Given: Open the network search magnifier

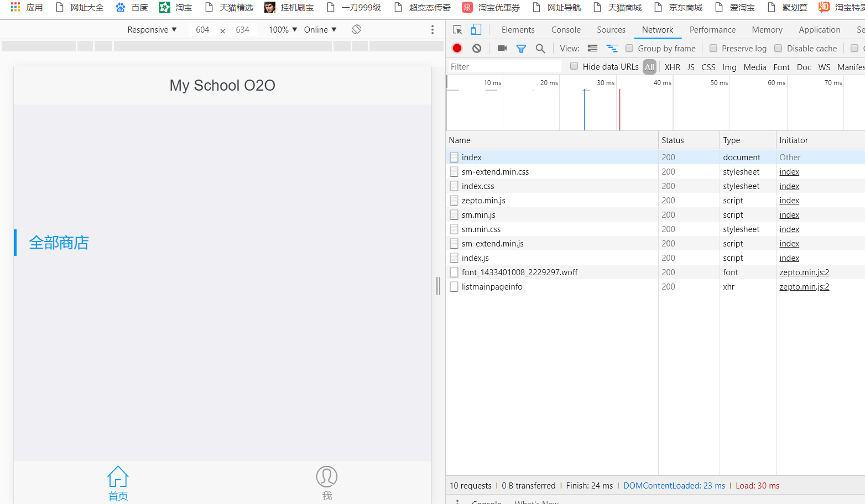Looking at the screenshot, I should (540, 49).
